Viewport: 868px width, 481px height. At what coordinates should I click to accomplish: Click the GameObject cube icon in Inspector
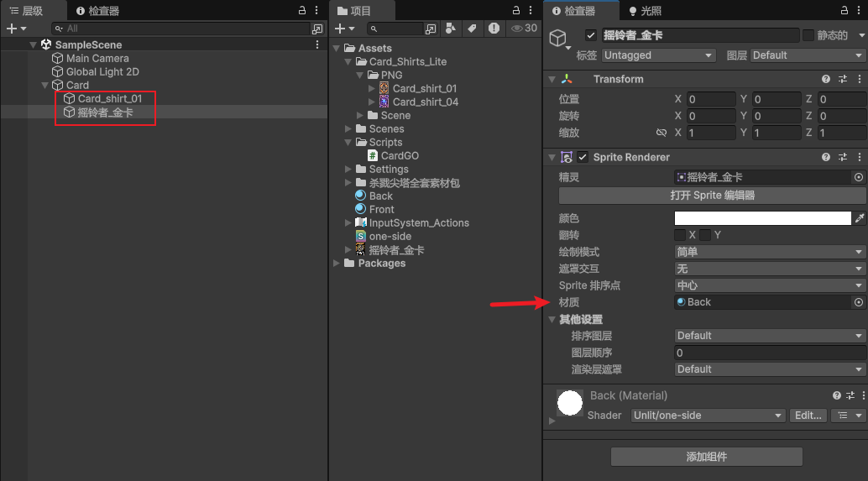click(558, 38)
